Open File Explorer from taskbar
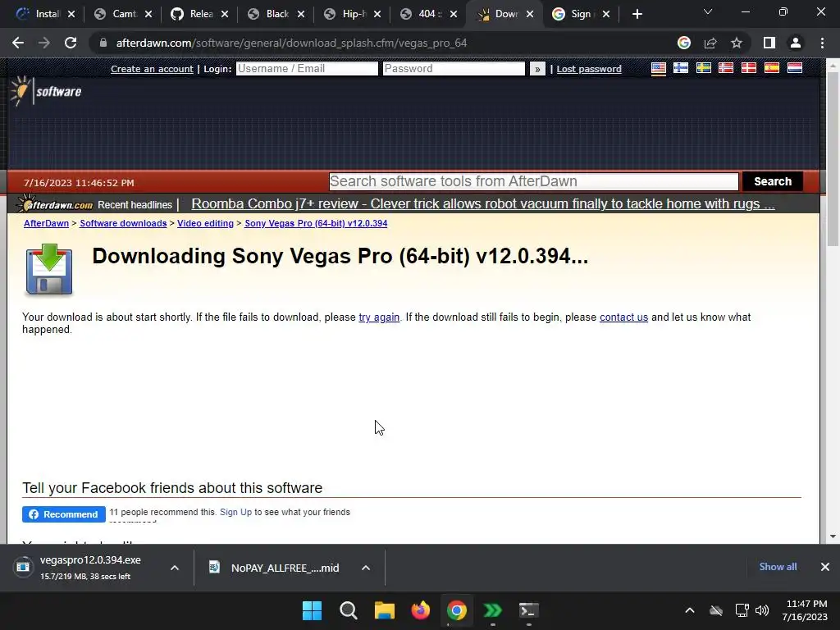 [384, 610]
